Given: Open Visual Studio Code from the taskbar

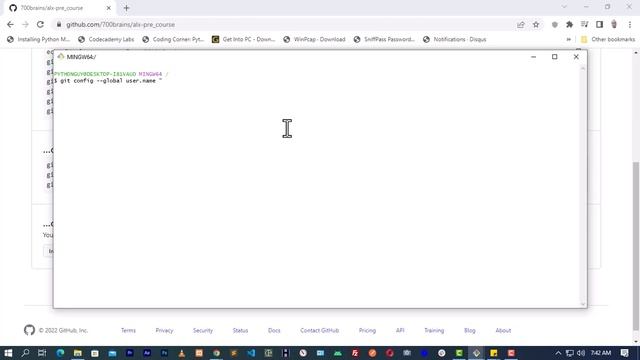Looking at the screenshot, I should (x=251, y=353).
